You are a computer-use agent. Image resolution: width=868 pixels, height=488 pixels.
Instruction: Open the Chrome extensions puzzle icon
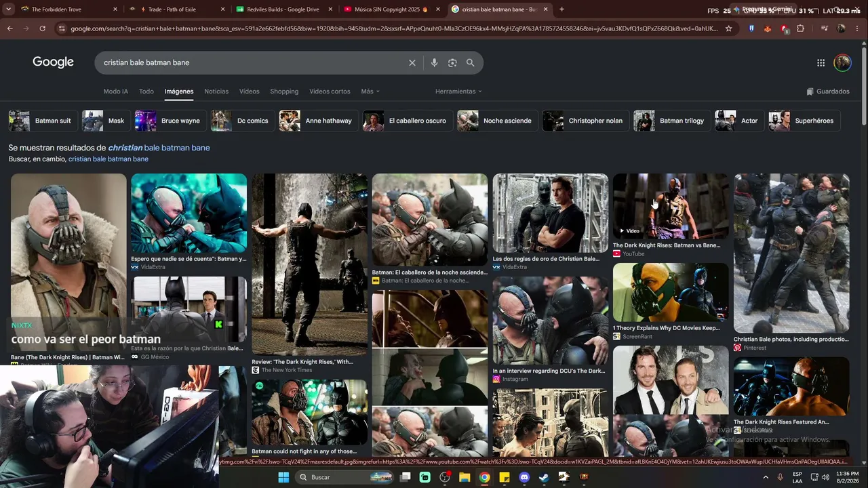[x=800, y=28]
